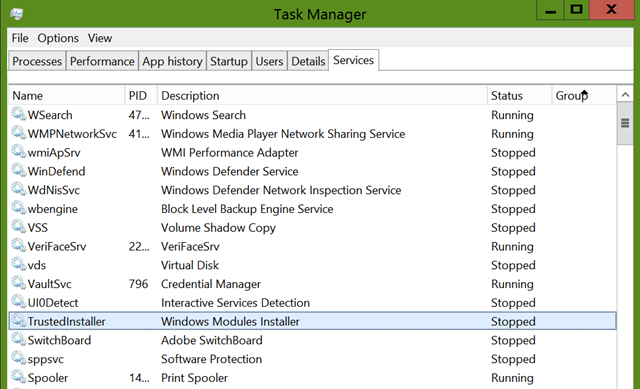Click the gear icon beside vds
Screen dimensions: 640x389
[18, 264]
